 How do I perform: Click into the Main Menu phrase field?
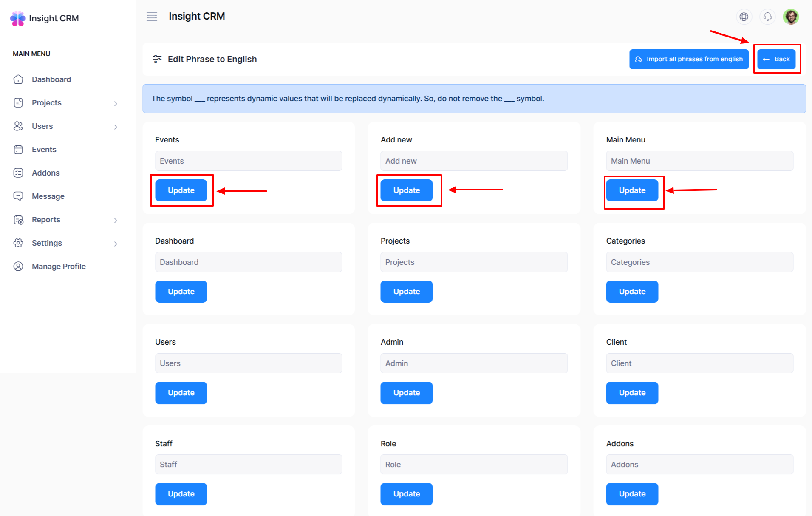point(699,161)
